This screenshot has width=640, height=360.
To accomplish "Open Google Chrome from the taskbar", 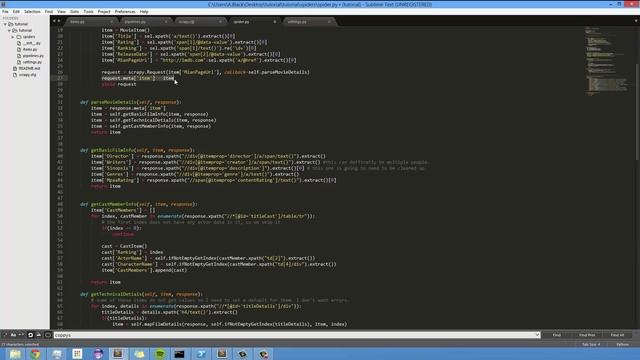I will tap(36, 354).
